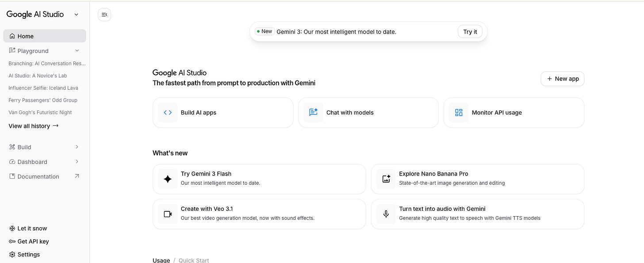Open Dashboard in the sidebar
This screenshot has width=644, height=263.
click(45, 162)
